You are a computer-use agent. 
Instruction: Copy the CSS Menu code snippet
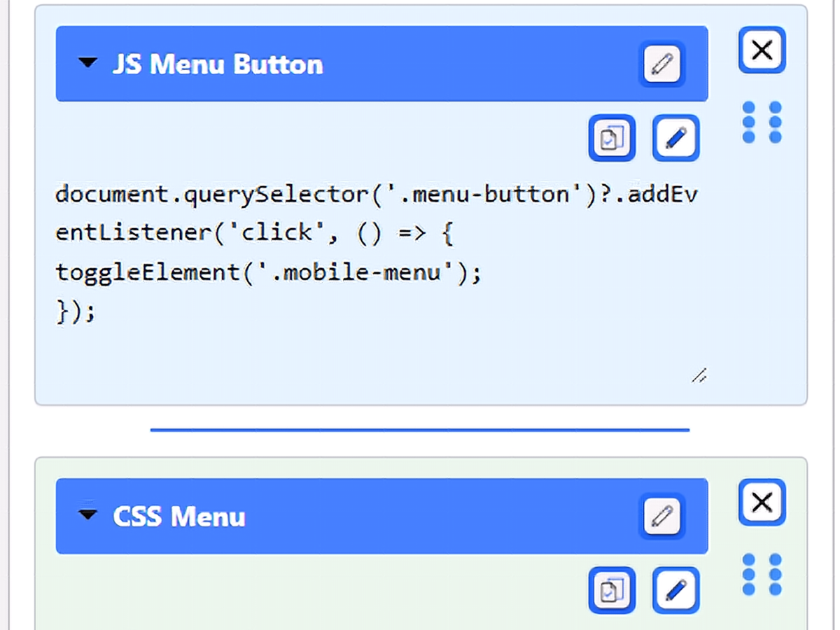612,590
